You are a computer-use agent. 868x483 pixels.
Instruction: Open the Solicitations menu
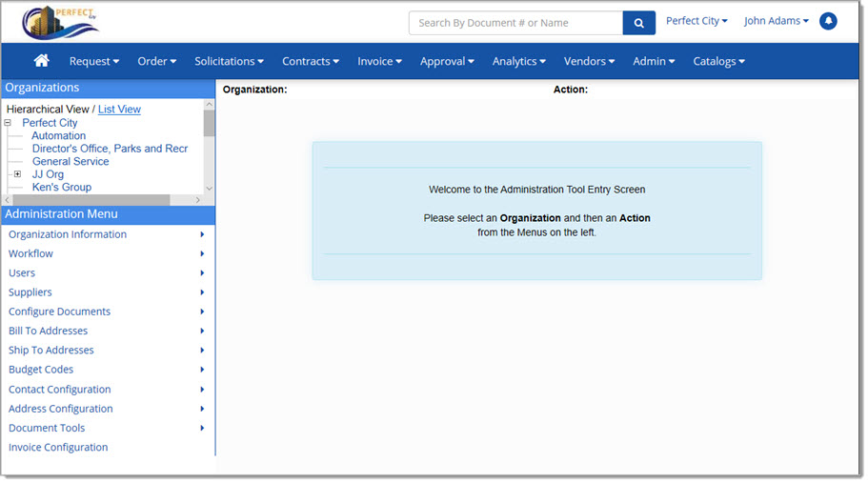click(x=229, y=61)
